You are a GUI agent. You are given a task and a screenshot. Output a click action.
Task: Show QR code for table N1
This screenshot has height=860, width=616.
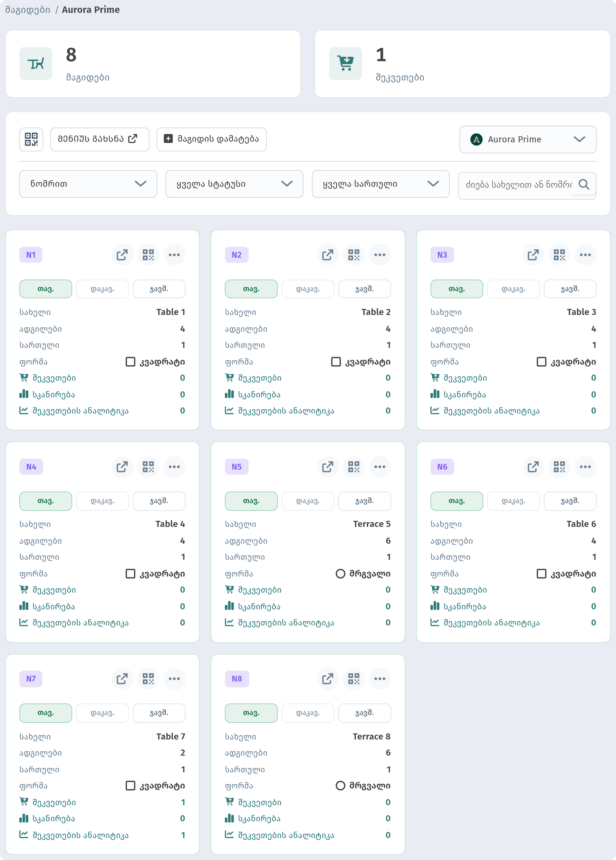(x=148, y=255)
